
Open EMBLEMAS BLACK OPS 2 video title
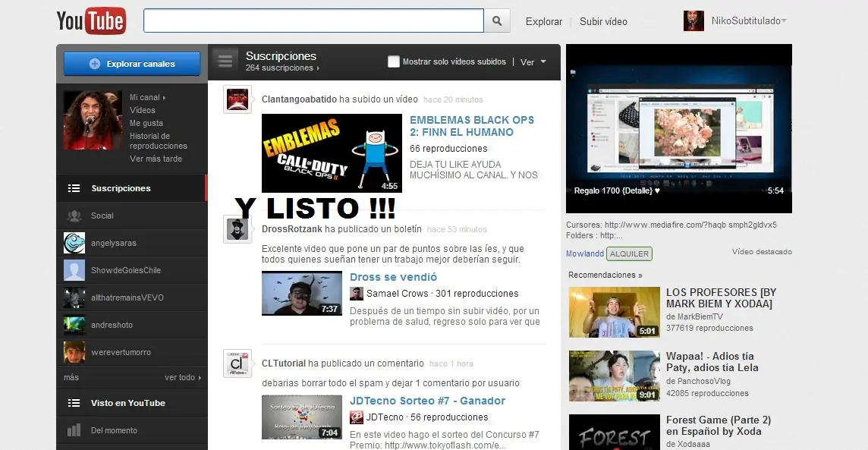point(472,126)
